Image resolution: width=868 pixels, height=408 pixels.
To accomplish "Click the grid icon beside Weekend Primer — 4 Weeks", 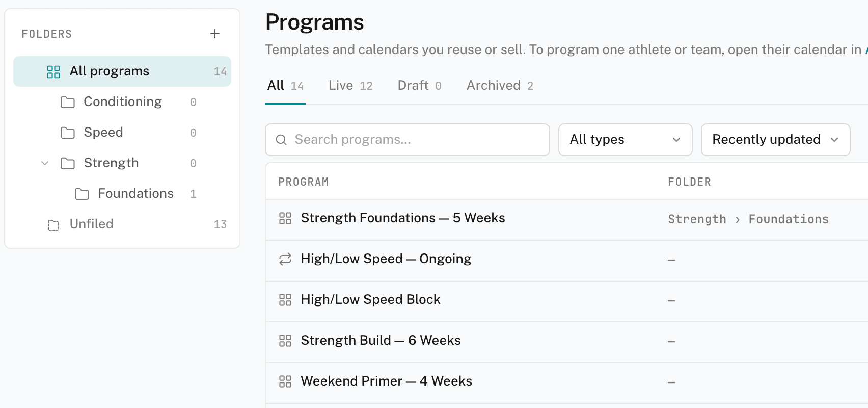I will coord(285,381).
